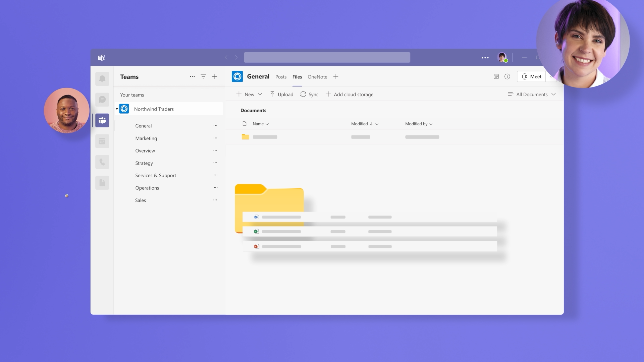Click the file type column header icon
The image size is (644, 362).
(245, 124)
